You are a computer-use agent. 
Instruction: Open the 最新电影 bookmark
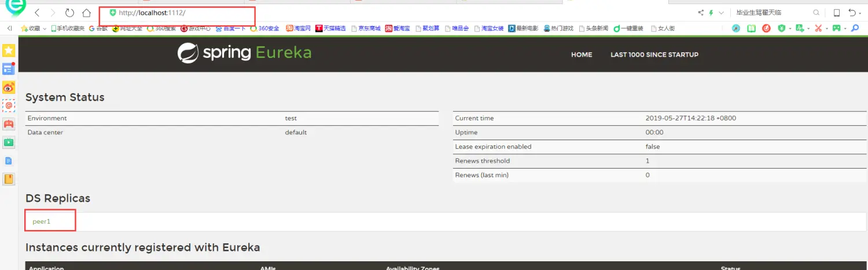click(x=523, y=28)
